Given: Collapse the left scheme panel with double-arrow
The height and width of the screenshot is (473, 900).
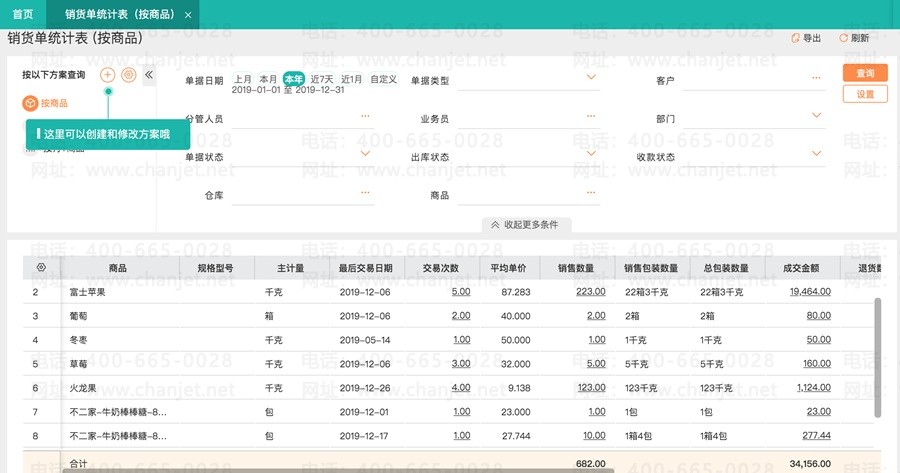Looking at the screenshot, I should 148,75.
